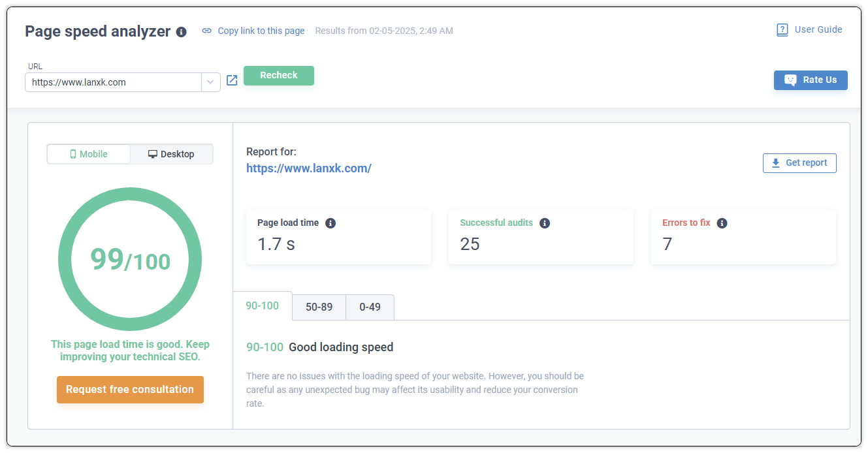Click the User Guide book icon
The image size is (868, 453).
click(782, 30)
